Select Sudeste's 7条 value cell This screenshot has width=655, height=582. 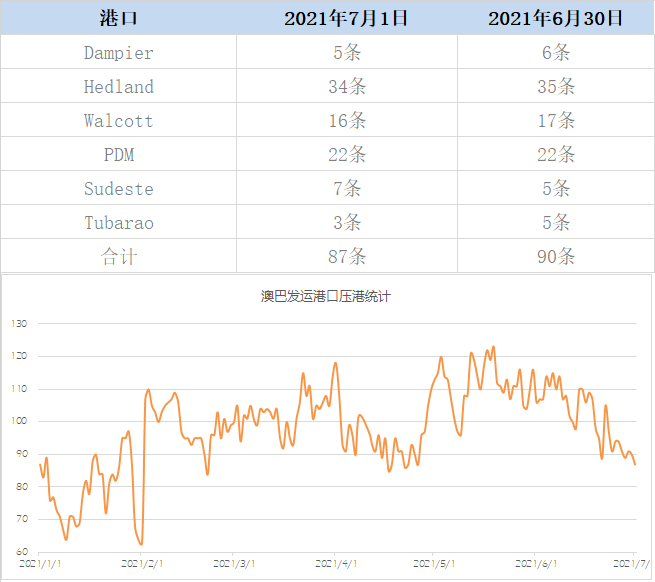[x=347, y=189]
